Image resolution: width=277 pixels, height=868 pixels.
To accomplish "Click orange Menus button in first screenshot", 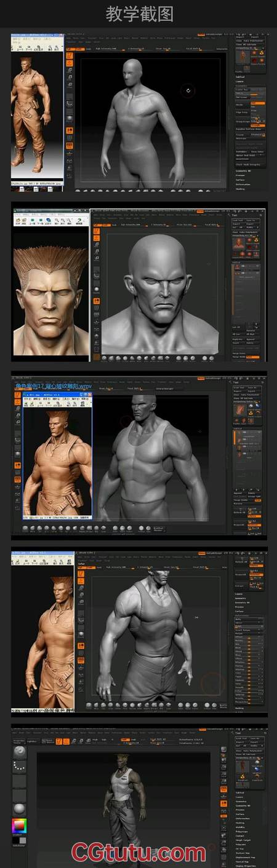I will pyautogui.click(x=201, y=34).
